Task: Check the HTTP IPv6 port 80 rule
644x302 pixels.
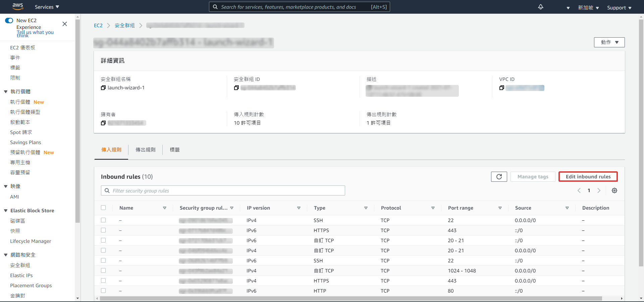Action: tap(103, 291)
